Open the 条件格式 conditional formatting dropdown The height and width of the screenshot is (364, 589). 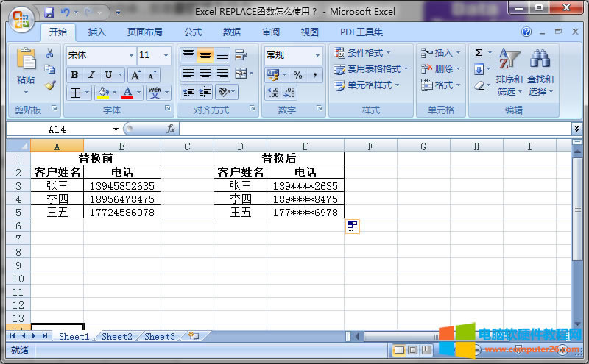click(362, 53)
